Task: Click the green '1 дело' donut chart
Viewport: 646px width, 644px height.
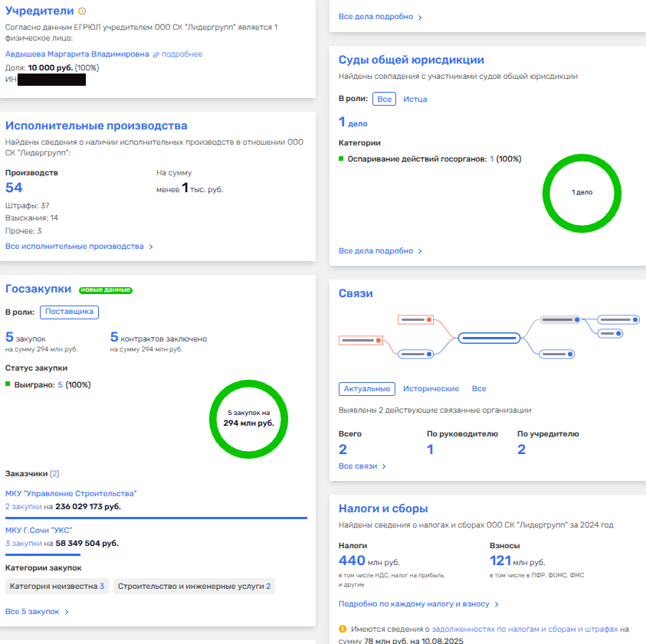Action: click(x=581, y=192)
